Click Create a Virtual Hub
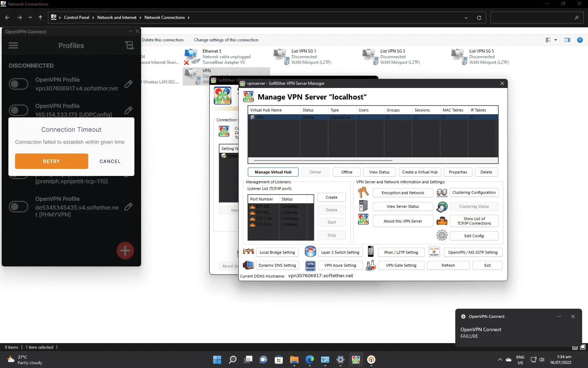Screen dimensions: 588x368 tap(420, 172)
